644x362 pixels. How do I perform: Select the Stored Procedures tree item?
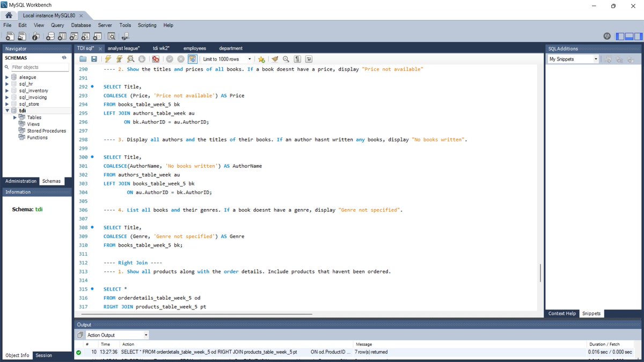click(47, 131)
